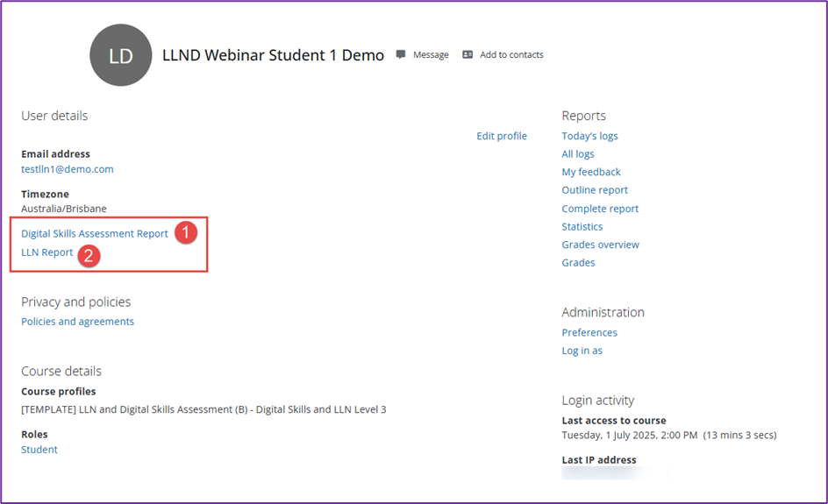Open the Grades overview link
The height and width of the screenshot is (504, 828).
(x=601, y=245)
